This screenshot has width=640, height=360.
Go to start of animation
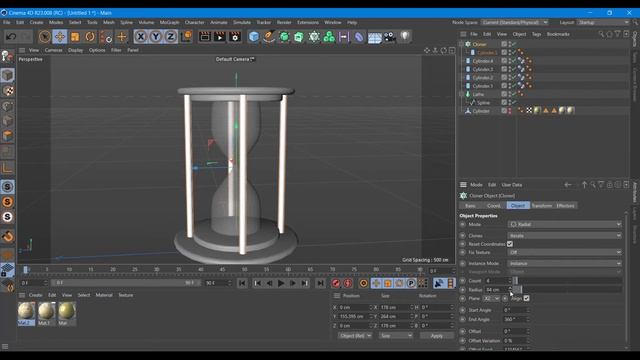[242, 283]
